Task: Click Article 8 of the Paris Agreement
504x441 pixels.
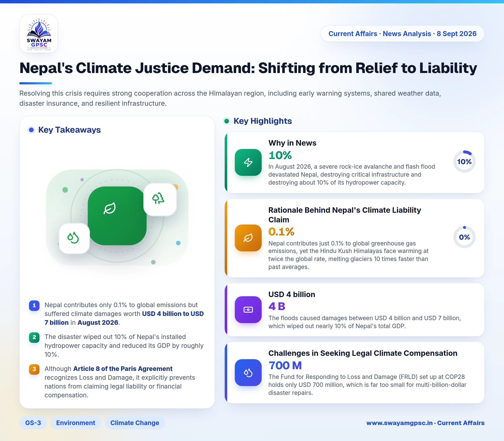Action: point(123,369)
